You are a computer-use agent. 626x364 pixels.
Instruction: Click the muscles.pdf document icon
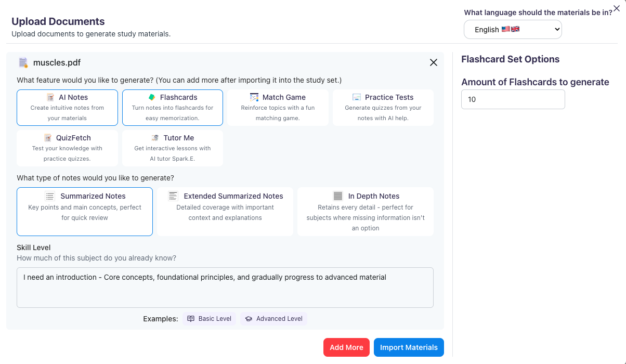(x=23, y=62)
